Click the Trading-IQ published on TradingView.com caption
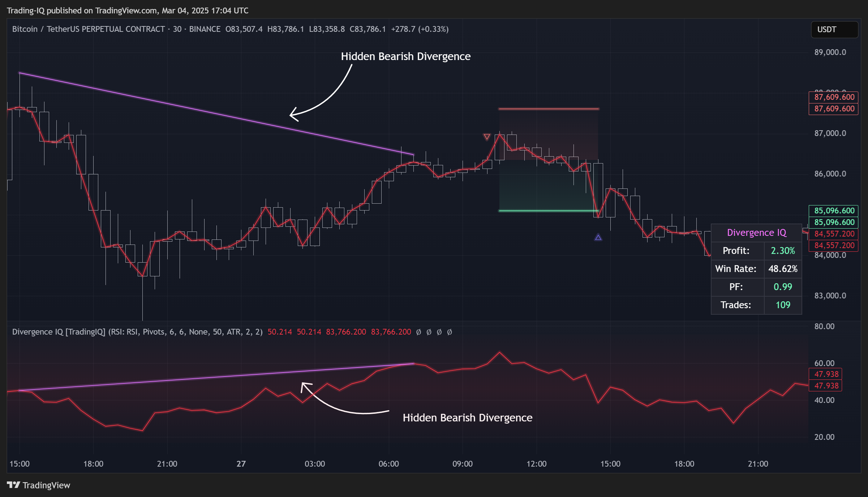Viewport: 868px width, 497px height. (x=128, y=10)
